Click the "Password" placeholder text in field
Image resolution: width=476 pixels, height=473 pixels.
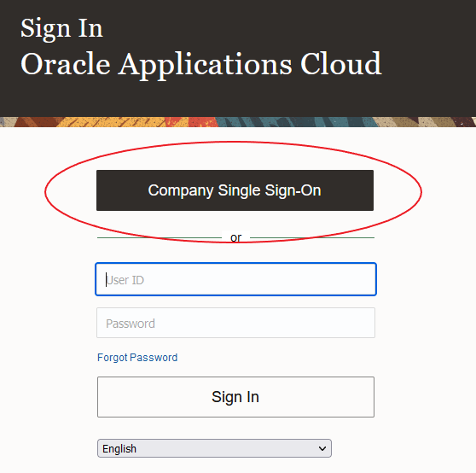coord(131,324)
